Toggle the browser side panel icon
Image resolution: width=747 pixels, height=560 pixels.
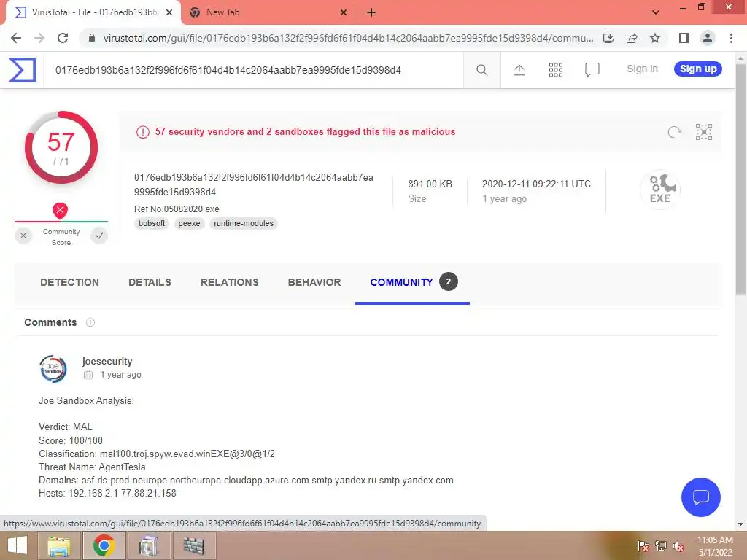[x=684, y=38]
